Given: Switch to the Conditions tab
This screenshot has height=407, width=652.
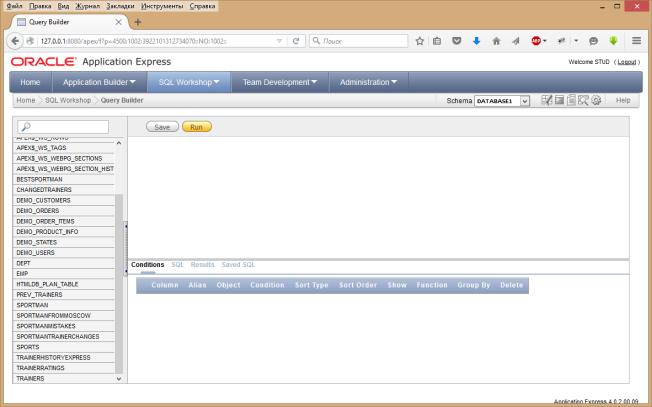Looking at the screenshot, I should pos(148,265).
